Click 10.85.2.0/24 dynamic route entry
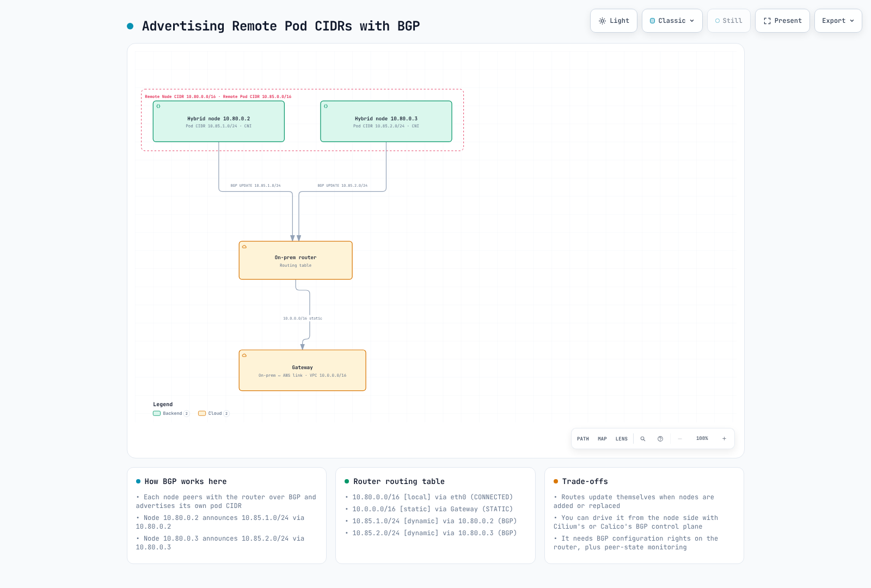Screen dimensions: 871x588 click(434, 533)
